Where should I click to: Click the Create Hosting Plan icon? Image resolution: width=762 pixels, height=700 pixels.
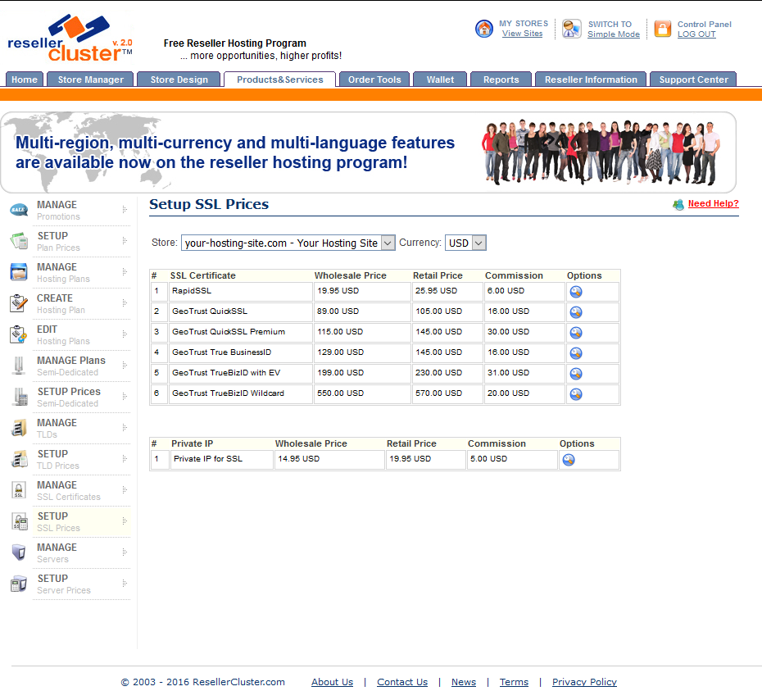point(19,303)
